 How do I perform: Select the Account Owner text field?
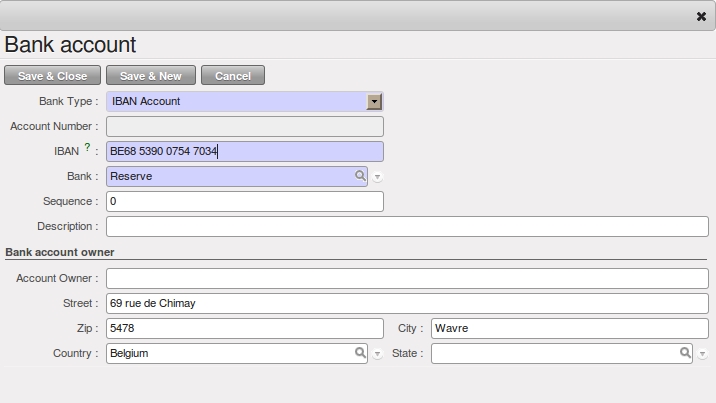tap(406, 278)
